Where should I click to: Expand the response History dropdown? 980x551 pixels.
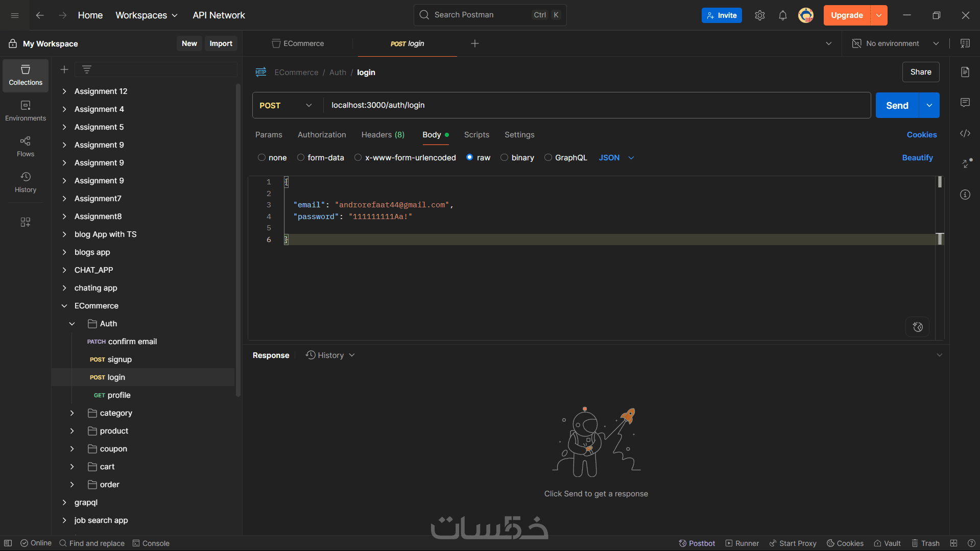pyautogui.click(x=330, y=355)
